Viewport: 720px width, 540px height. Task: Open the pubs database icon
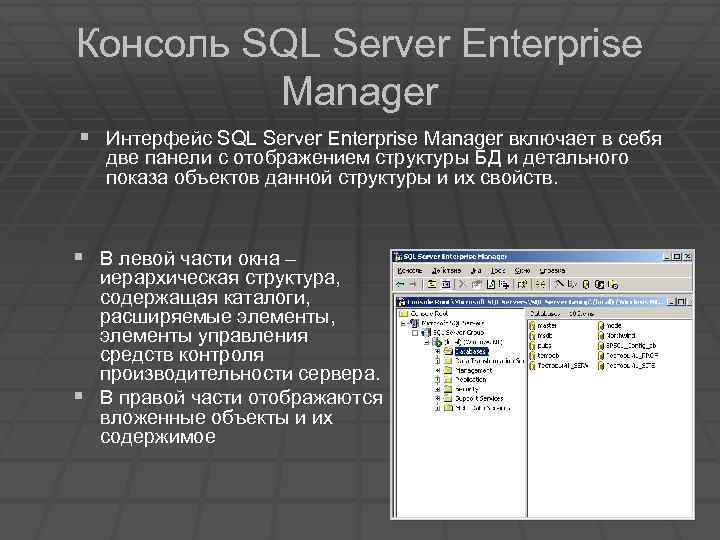532,345
